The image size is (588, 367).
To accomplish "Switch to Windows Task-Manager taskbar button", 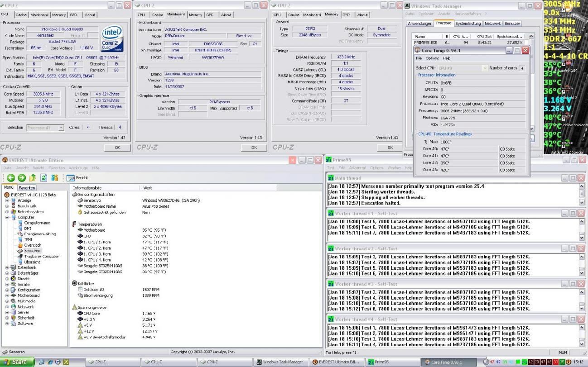I will tap(280, 362).
